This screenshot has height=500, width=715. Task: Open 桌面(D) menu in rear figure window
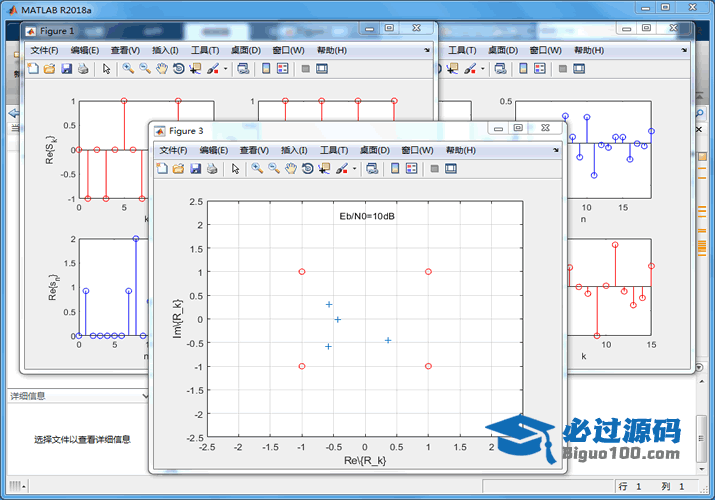[503, 50]
